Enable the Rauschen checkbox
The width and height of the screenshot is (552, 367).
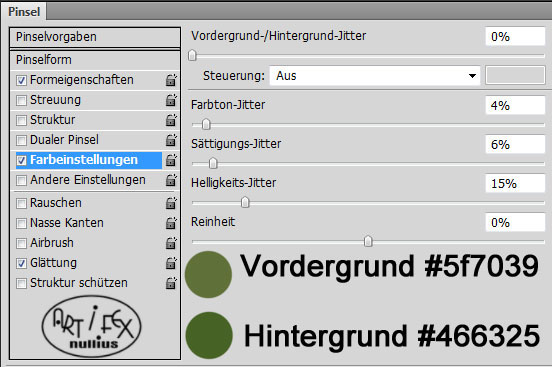[21, 203]
